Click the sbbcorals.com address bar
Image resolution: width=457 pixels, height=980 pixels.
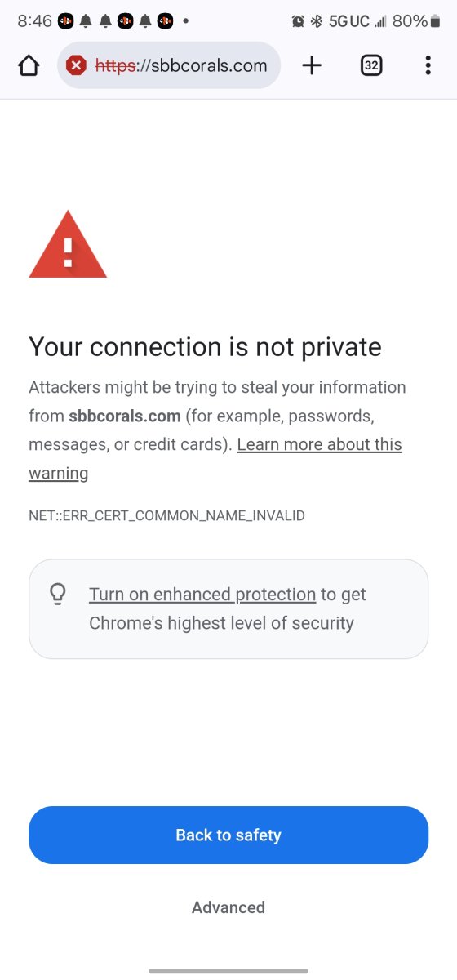(x=169, y=65)
